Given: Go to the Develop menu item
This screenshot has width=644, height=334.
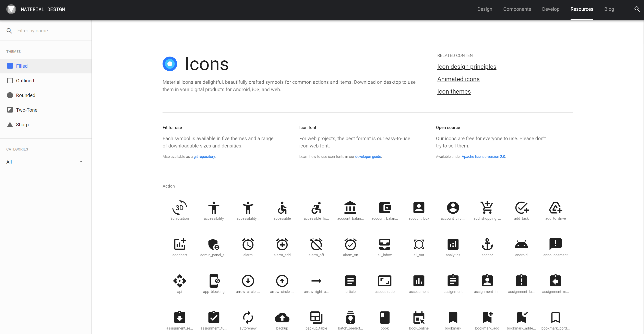Looking at the screenshot, I should [550, 9].
